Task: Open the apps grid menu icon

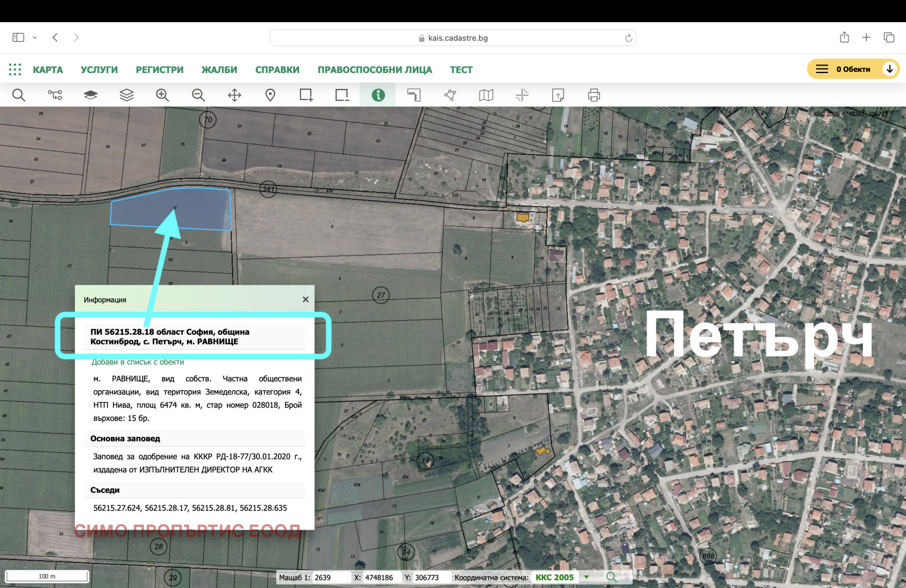Action: point(15,70)
